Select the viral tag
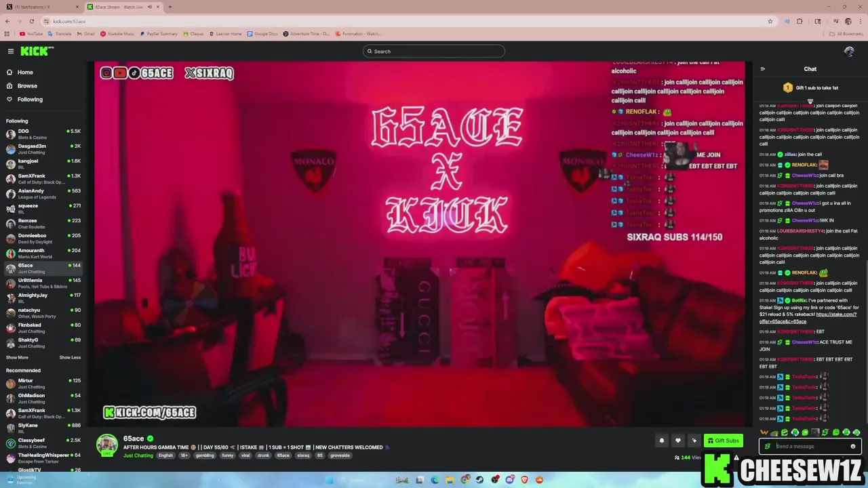Image resolution: width=868 pixels, height=488 pixels. point(245,455)
